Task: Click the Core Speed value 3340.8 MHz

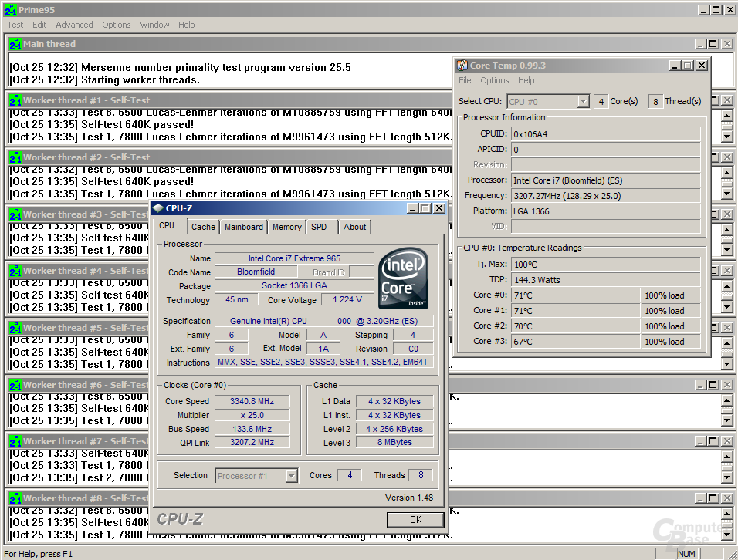Action: click(252, 401)
